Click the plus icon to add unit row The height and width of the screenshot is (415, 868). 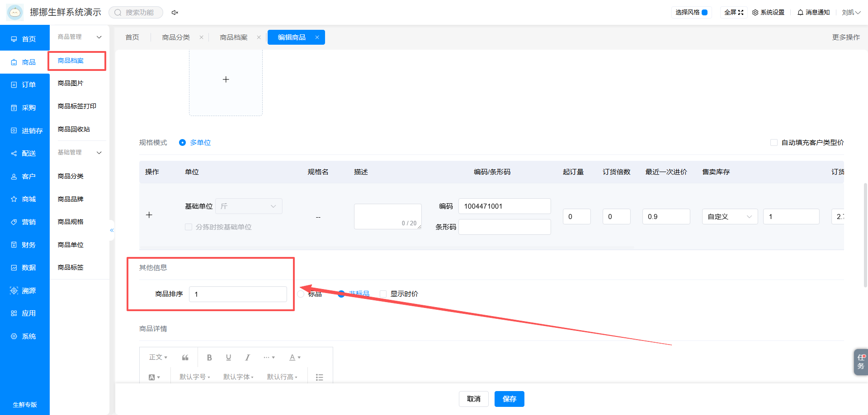tap(149, 215)
